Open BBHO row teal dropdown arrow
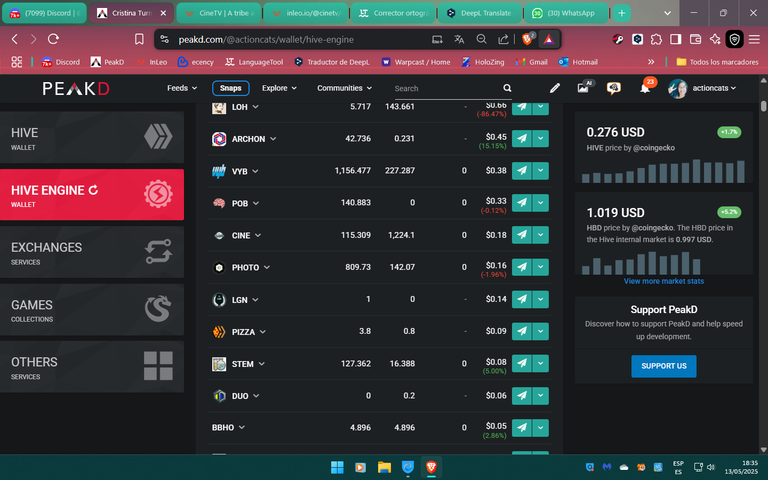The image size is (768, 480). [x=541, y=428]
